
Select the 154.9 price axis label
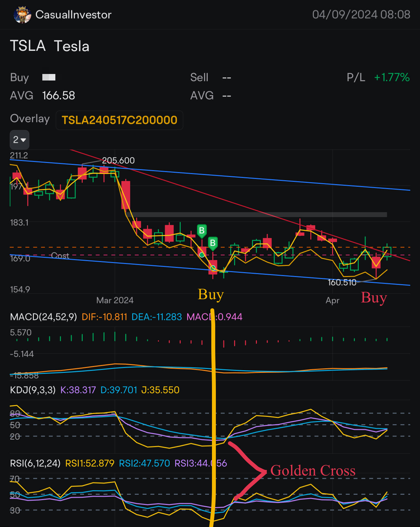click(20, 289)
